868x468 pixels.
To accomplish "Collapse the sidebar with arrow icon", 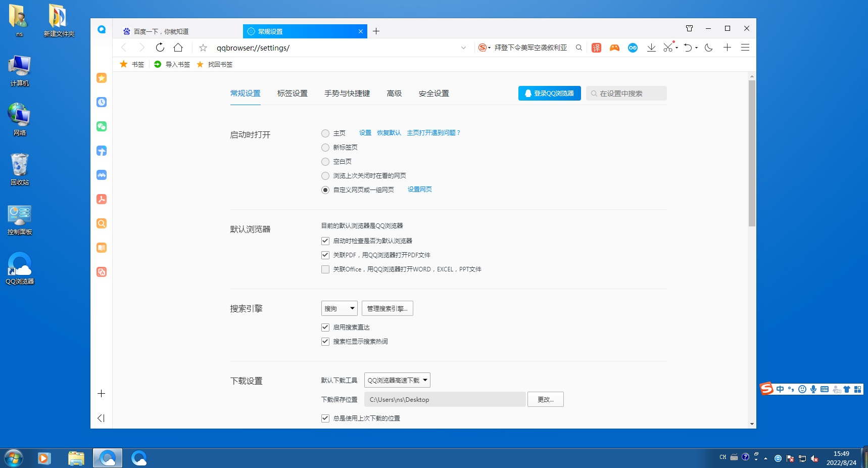I will point(101,418).
